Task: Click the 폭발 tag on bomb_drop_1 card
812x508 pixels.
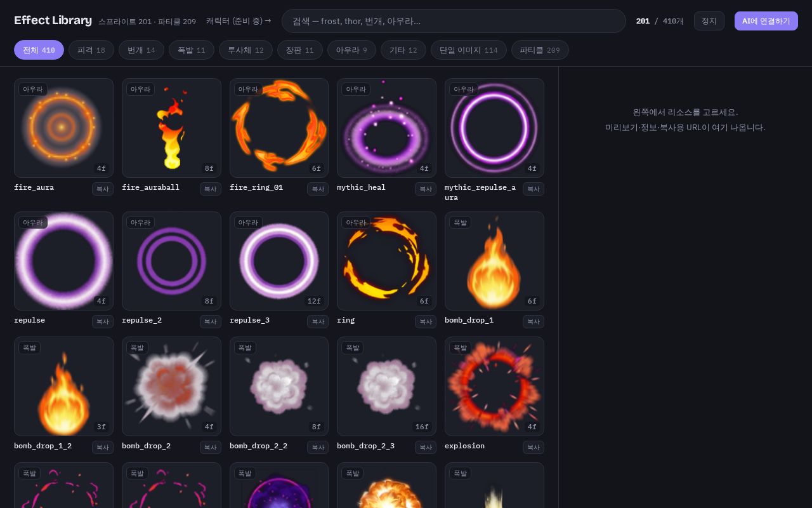Action: pyautogui.click(x=461, y=222)
